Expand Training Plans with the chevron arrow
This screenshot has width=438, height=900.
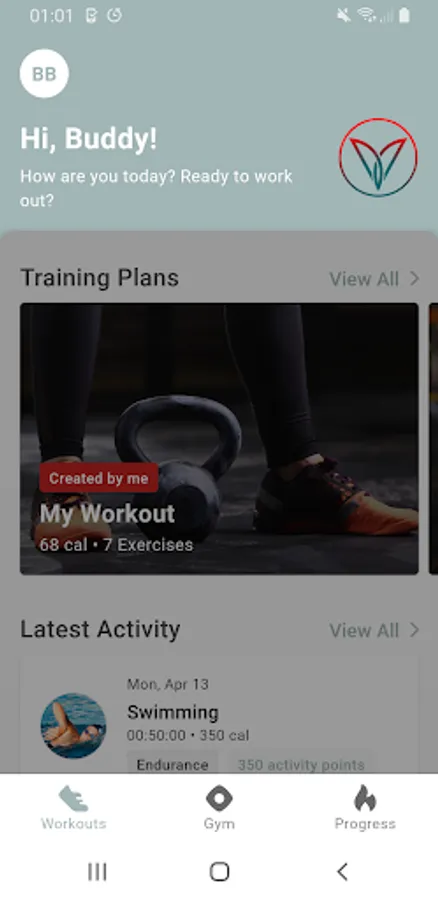click(414, 278)
